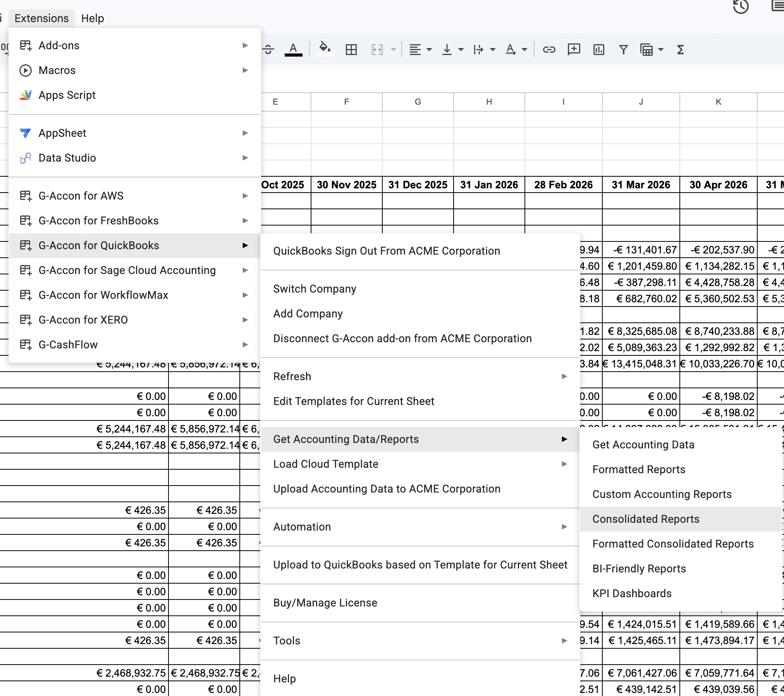Expand Get Accounting Data/Reports submenu
Viewport: 784px width, 696px height.
click(420, 439)
